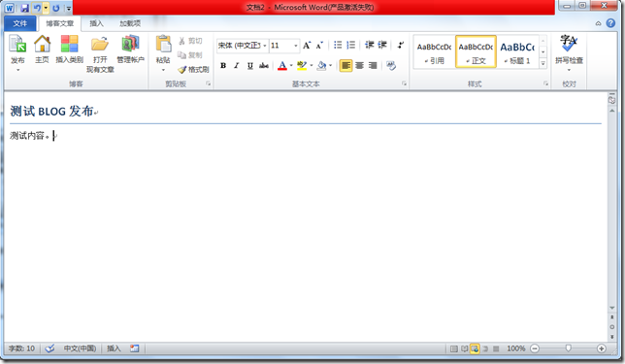Toggle Italic formatting
Viewport: 625px width, 364px height.
pyautogui.click(x=237, y=66)
